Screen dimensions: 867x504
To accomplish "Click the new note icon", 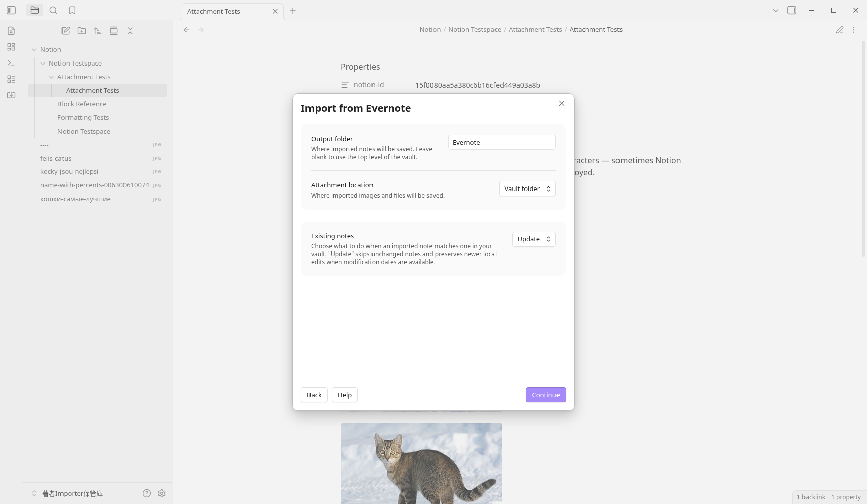I will [66, 31].
